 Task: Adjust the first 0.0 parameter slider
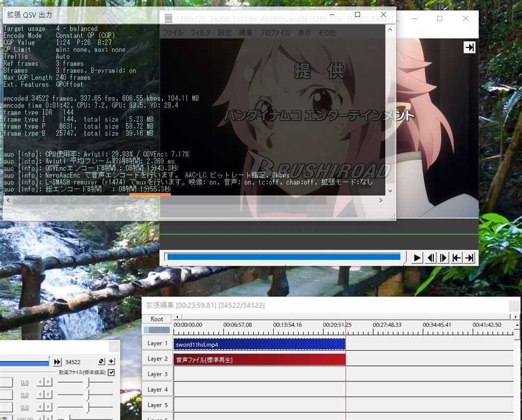coord(86,382)
